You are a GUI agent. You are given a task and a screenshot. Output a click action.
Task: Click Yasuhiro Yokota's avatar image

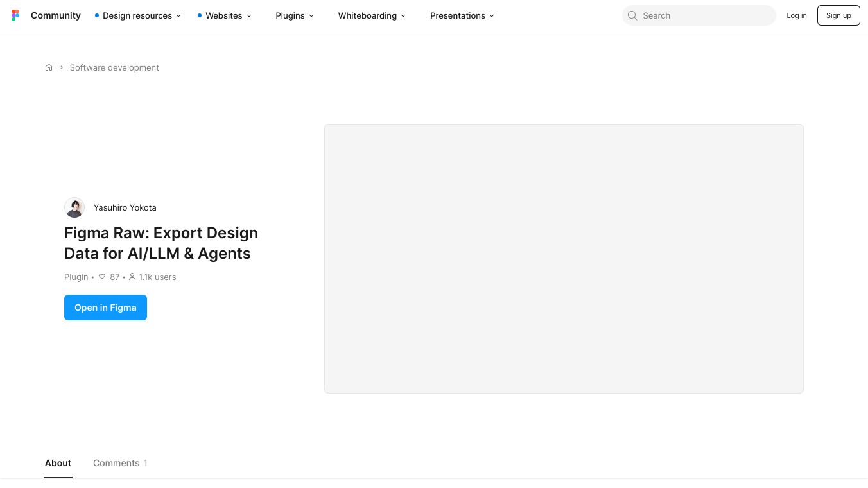tap(74, 207)
